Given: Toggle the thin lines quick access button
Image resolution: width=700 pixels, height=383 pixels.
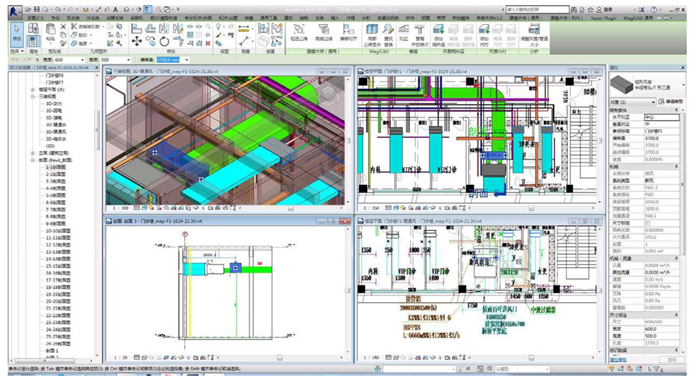Looking at the screenshot, I should tap(148, 9).
